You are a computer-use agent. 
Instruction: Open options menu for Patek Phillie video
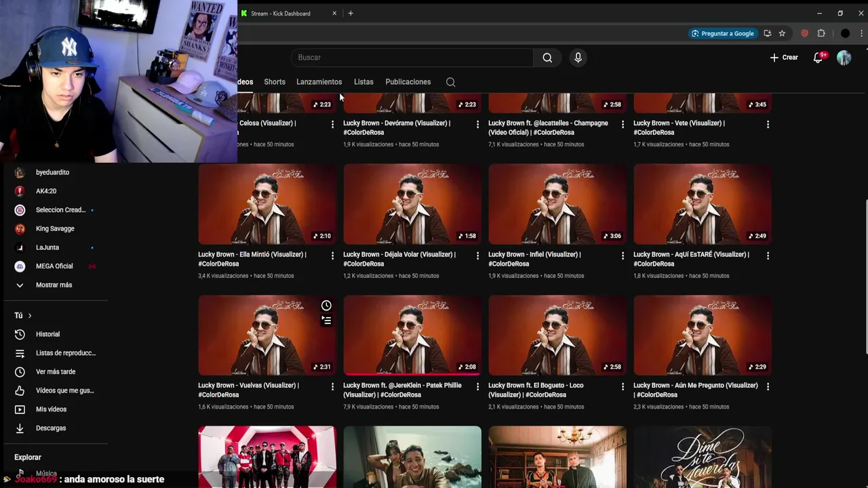pyautogui.click(x=477, y=386)
